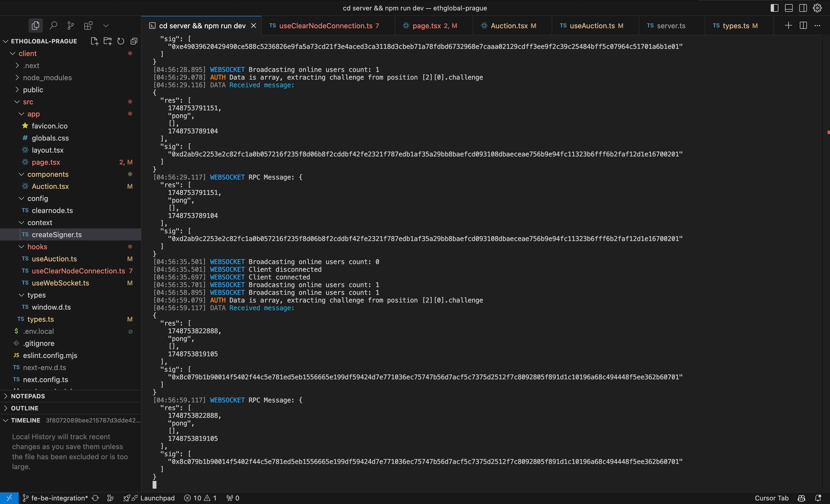Split the editor to the right
The width and height of the screenshot is (830, 504).
pos(803,26)
